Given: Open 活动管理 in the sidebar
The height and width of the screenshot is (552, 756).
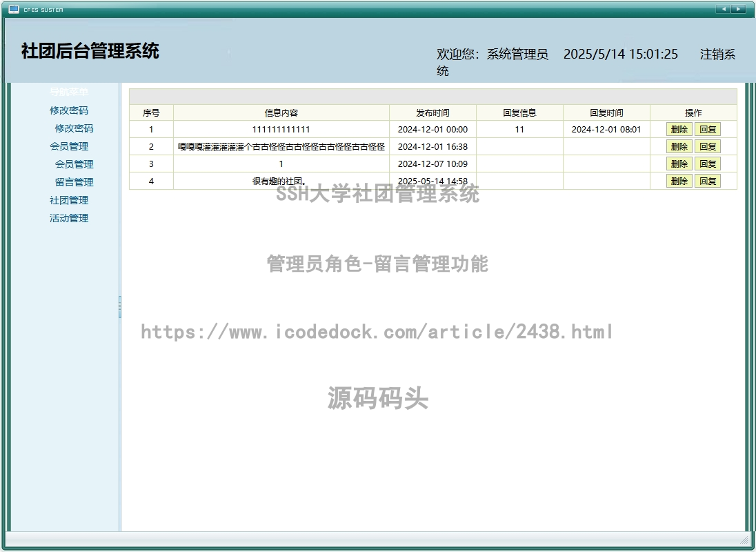Looking at the screenshot, I should 69,218.
